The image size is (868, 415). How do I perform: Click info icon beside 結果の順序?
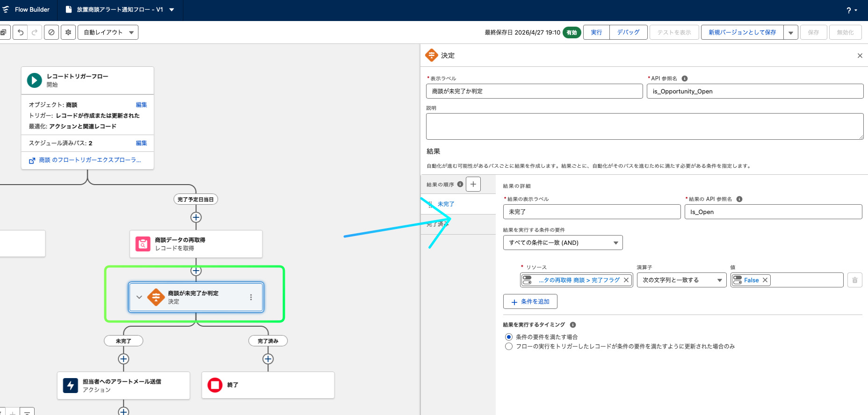[460, 184]
